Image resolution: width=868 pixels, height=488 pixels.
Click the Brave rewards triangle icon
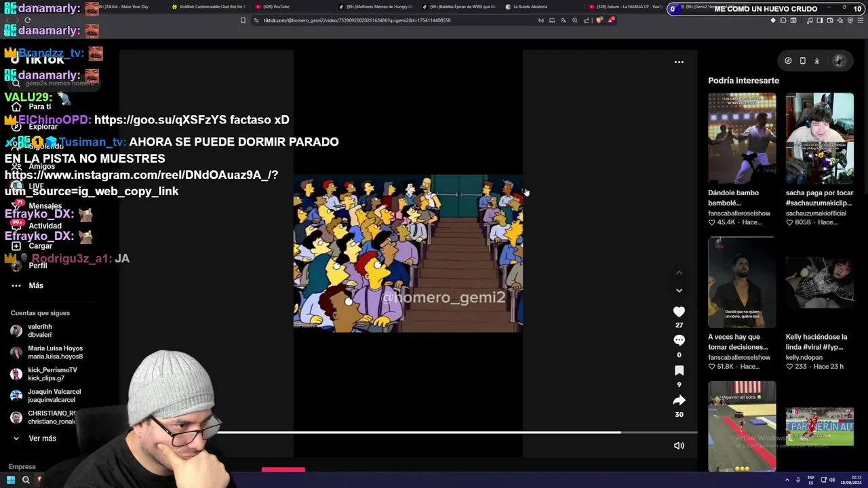611,20
